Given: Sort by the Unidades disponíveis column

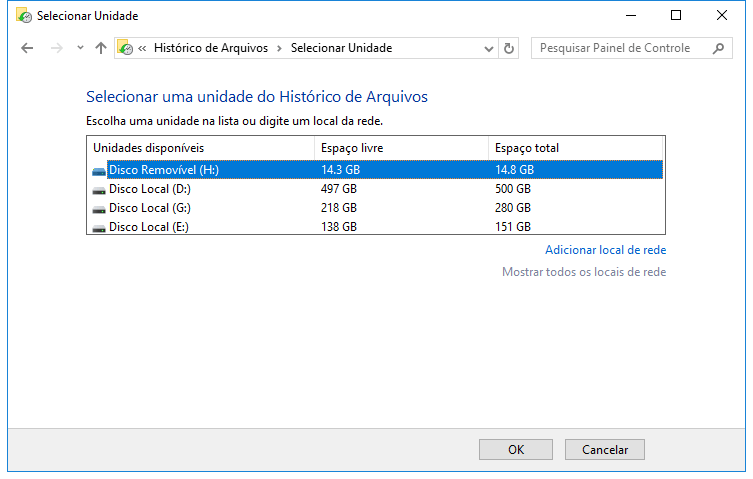Looking at the screenshot, I should tap(201, 148).
